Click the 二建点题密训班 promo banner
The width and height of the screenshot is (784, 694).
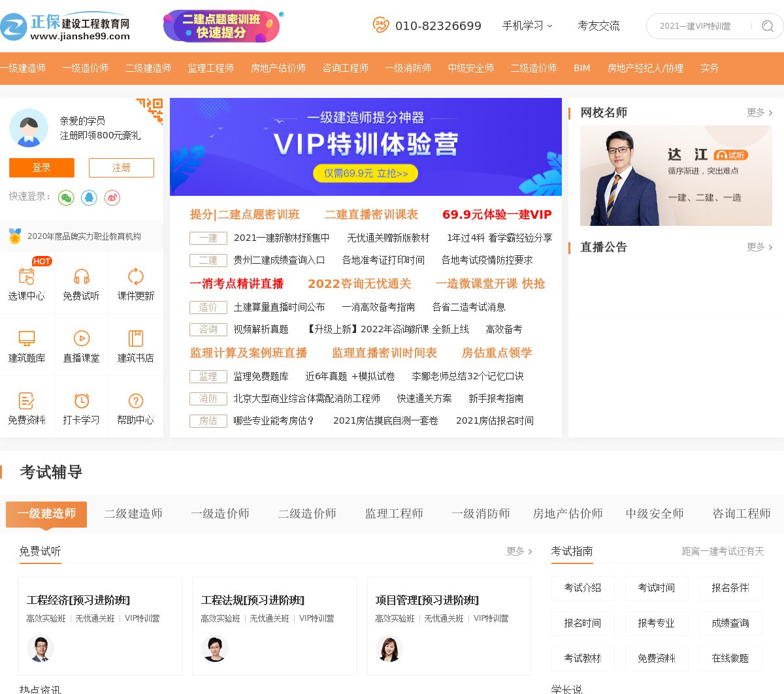(x=221, y=26)
